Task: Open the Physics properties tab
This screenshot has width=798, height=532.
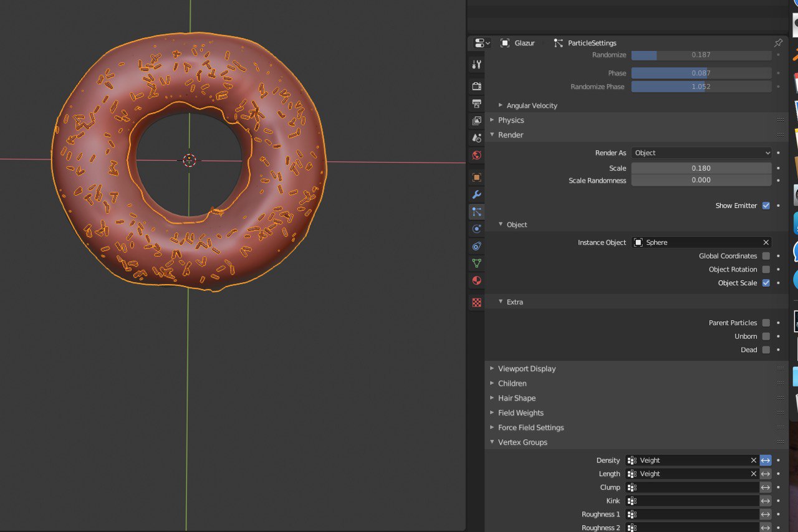Action: click(477, 229)
